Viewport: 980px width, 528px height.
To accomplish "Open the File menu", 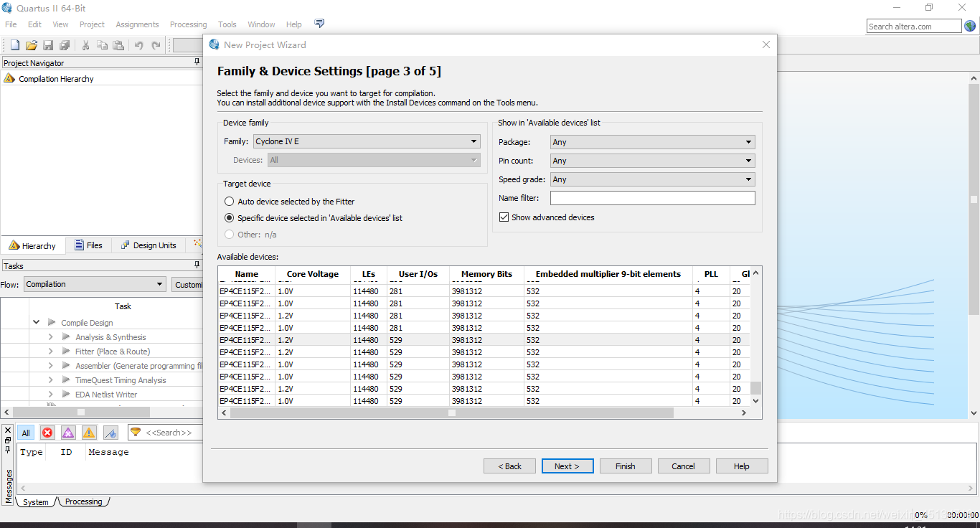I will click(x=11, y=24).
